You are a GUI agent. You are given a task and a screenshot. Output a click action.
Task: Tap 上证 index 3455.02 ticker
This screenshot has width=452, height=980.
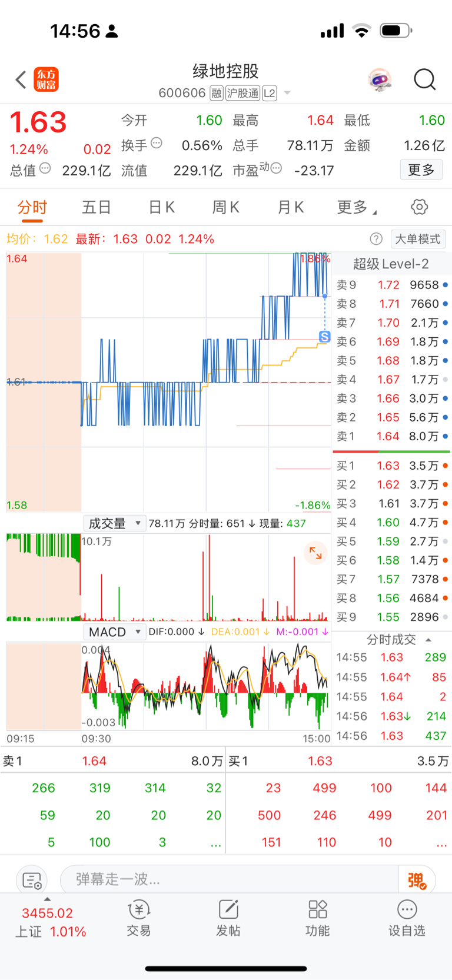[51, 922]
